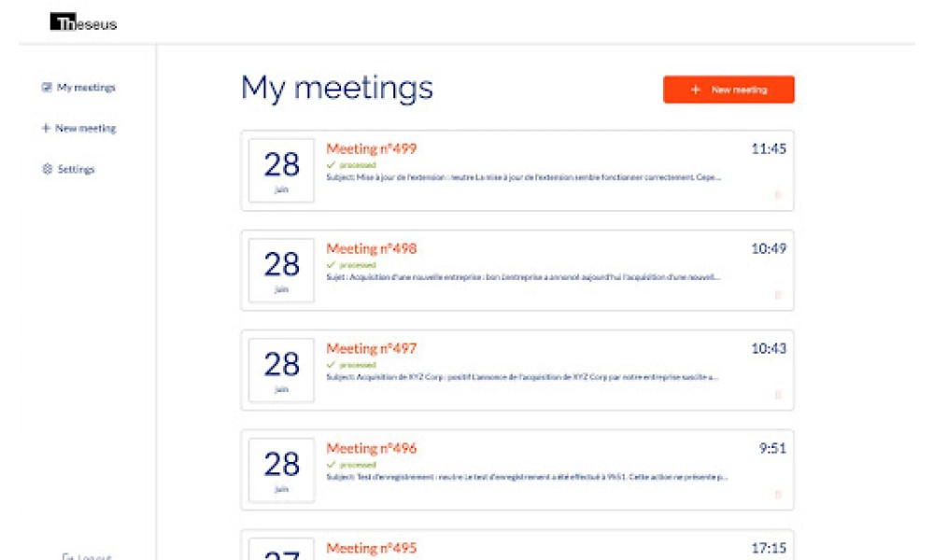Click the date tile of Meeting n°499
This screenshot has width=934, height=560.
pos(281,171)
